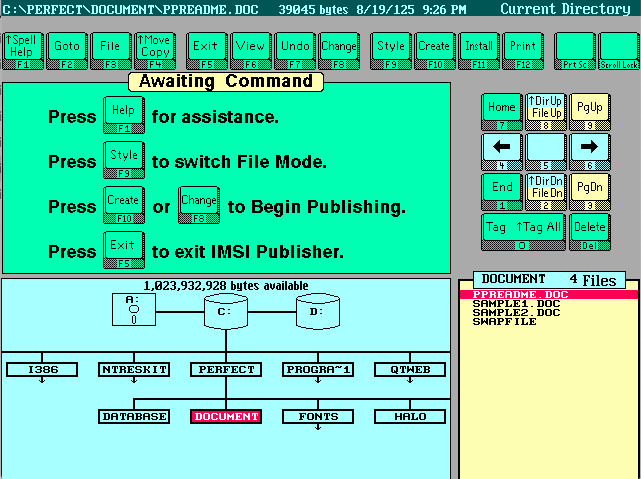Click Style F9 key beside 'switch File Mode'
This screenshot has height=479, width=641.
[124, 160]
